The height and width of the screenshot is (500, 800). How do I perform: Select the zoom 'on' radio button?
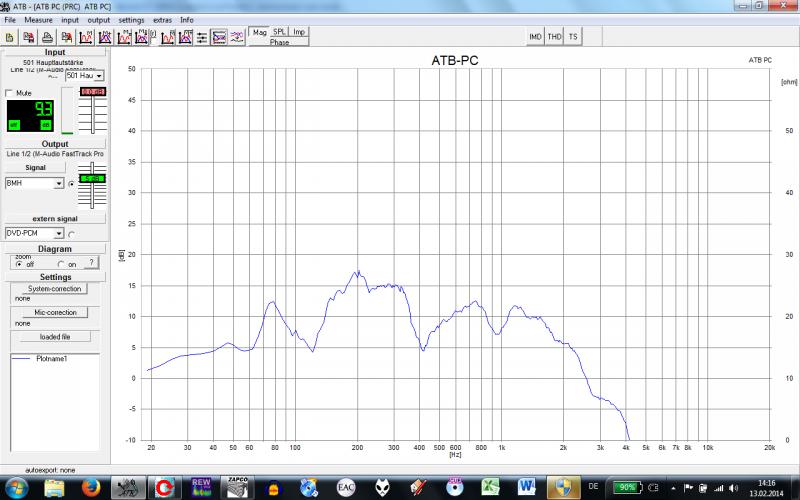pyautogui.click(x=60, y=264)
